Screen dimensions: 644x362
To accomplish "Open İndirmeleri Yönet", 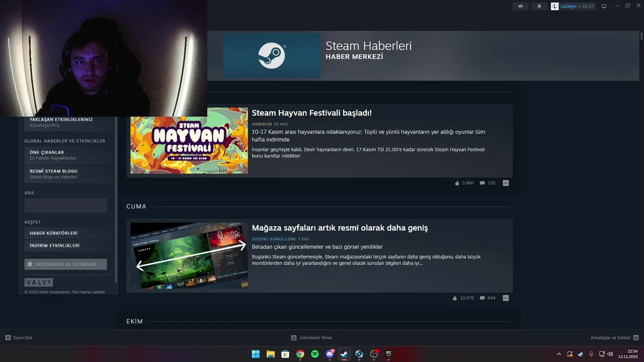I will click(x=315, y=338).
